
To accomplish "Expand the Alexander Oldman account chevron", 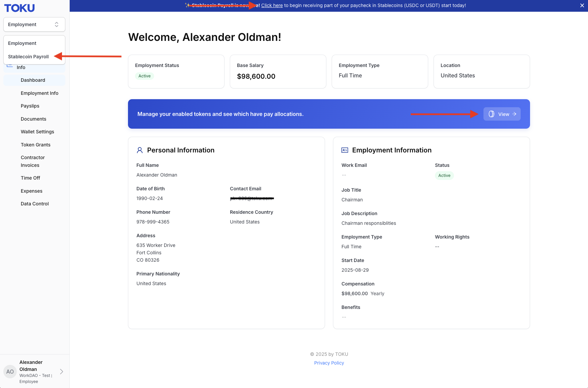I will point(62,372).
